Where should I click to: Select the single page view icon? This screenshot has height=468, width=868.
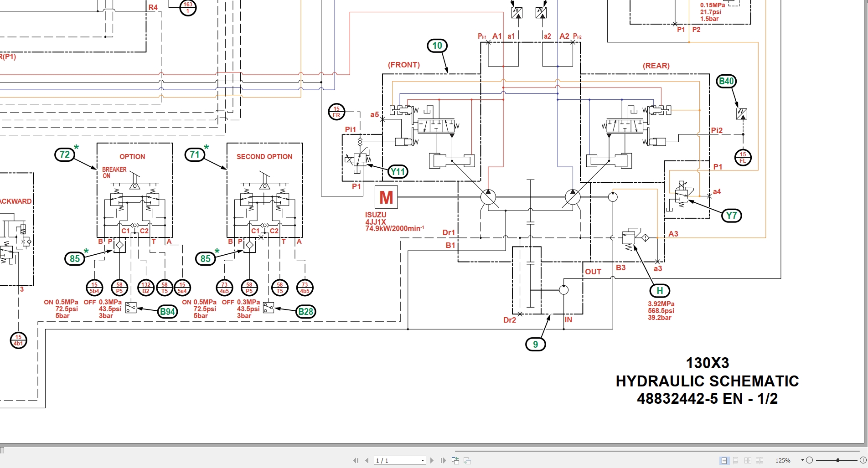[x=724, y=460]
